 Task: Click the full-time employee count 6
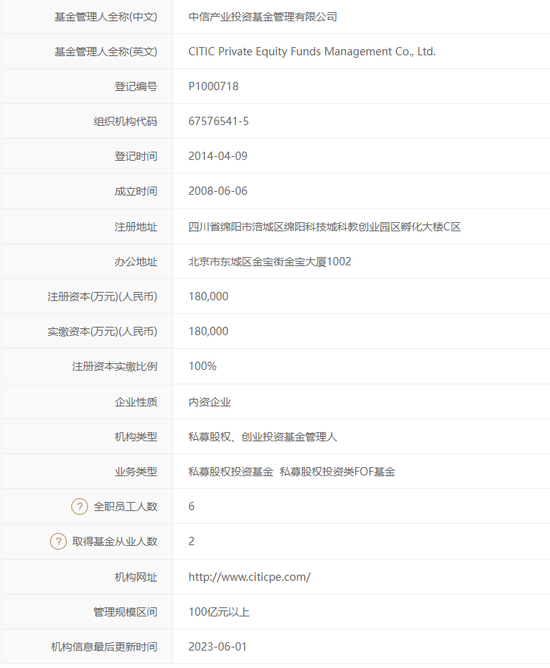tap(191, 507)
